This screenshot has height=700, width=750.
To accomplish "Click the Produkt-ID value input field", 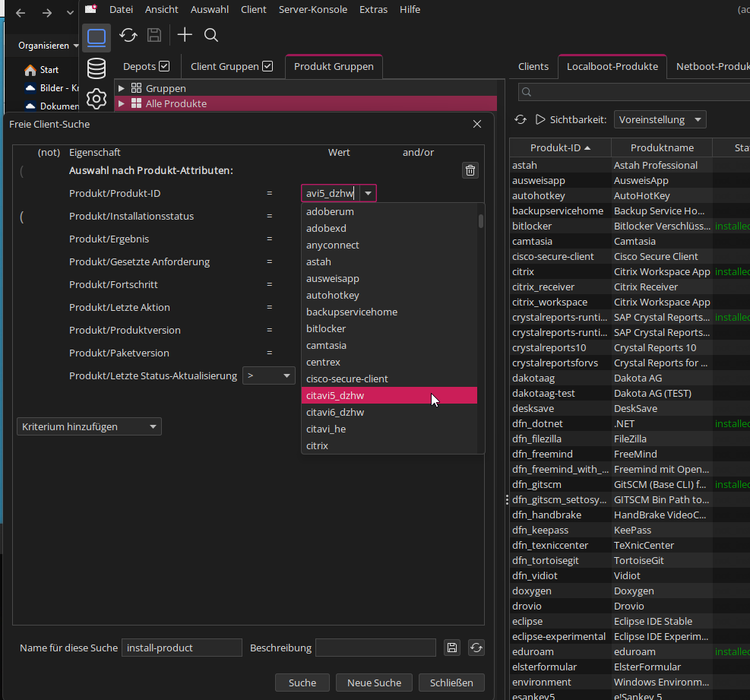I will pyautogui.click(x=331, y=193).
